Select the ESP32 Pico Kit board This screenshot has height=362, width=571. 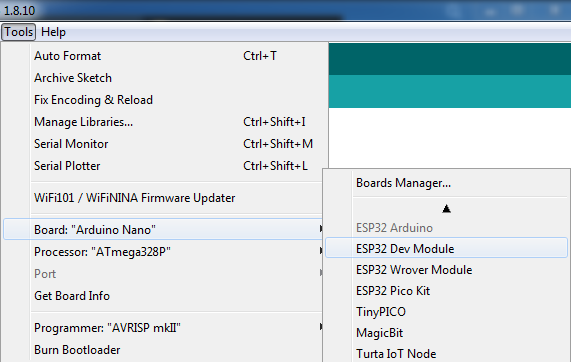(x=446, y=291)
